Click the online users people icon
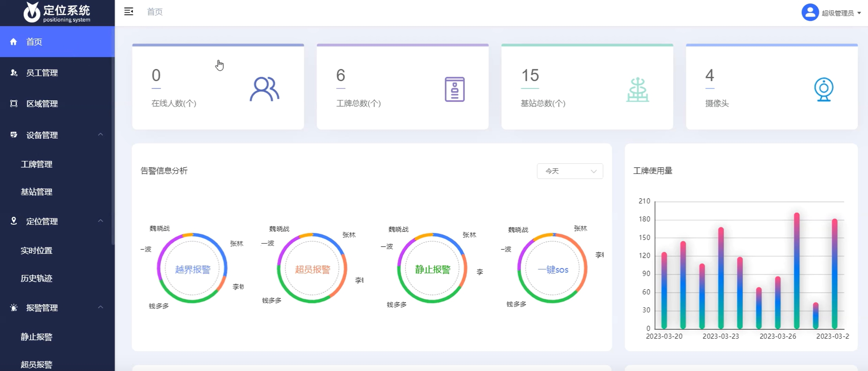The width and height of the screenshot is (868, 371). [264, 89]
